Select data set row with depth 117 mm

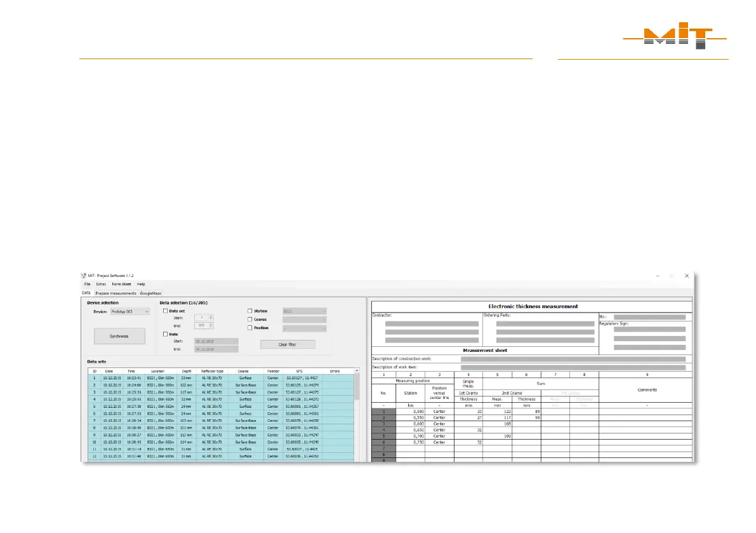(x=222, y=392)
